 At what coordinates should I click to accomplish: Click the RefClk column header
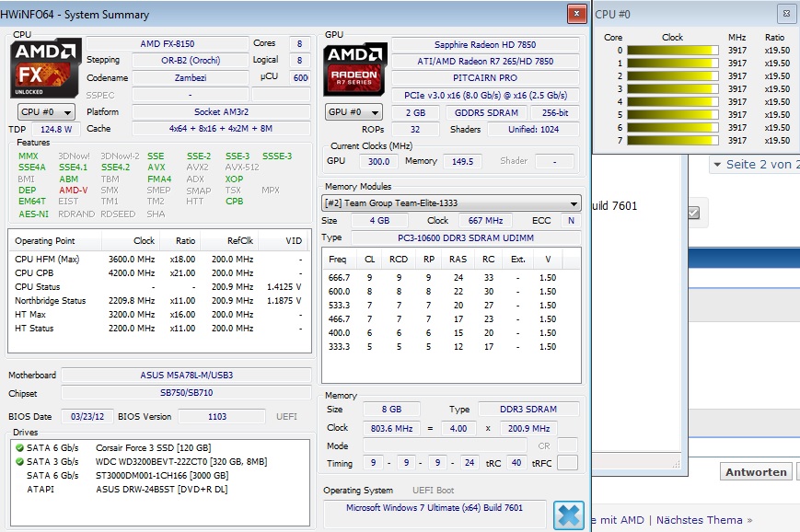[x=228, y=241]
